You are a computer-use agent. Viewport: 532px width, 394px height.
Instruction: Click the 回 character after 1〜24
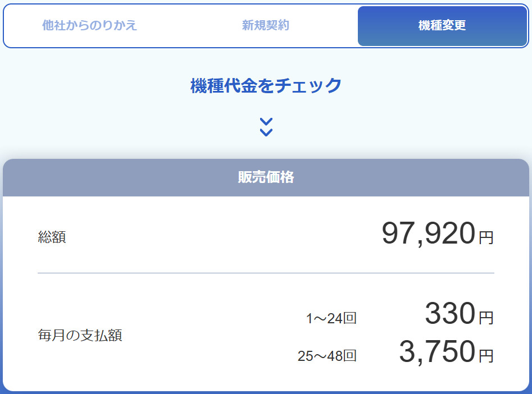point(350,319)
